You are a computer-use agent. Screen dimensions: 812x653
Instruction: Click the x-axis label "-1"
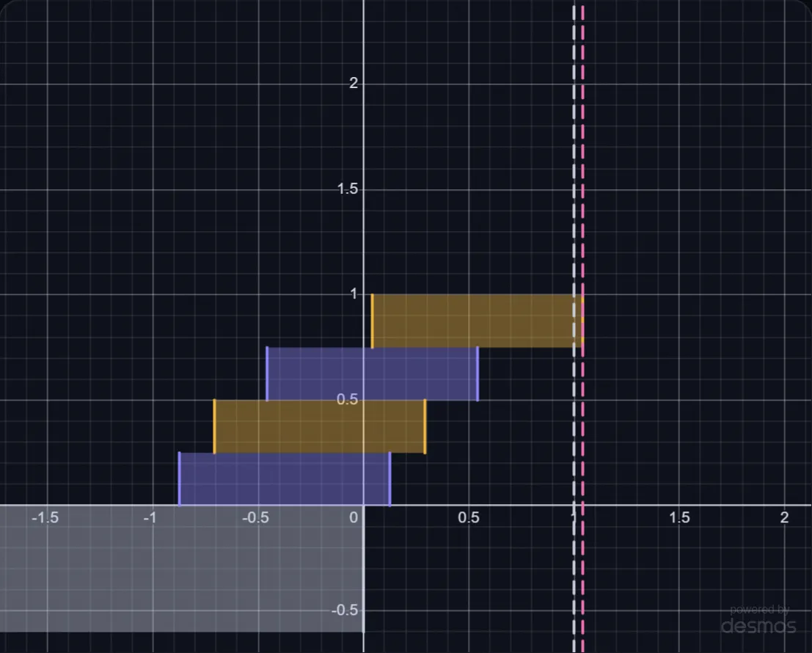tap(150, 518)
